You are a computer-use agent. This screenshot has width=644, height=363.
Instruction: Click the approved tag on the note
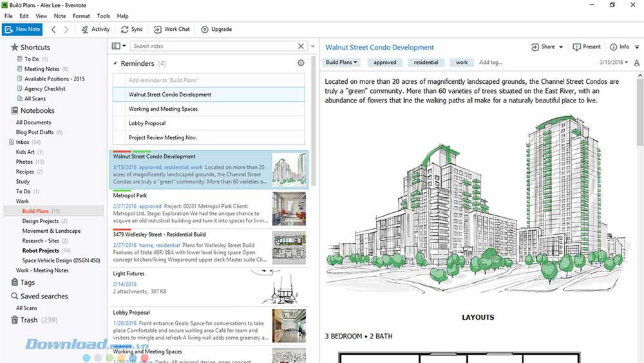tap(385, 63)
